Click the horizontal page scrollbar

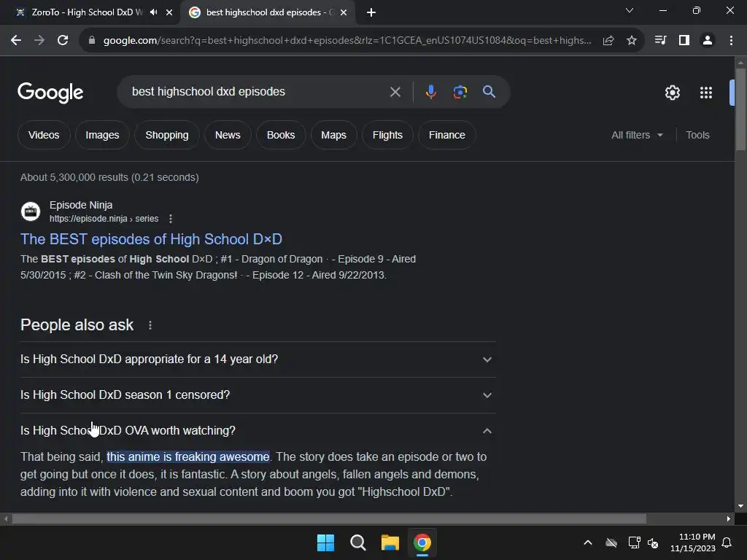(329, 518)
